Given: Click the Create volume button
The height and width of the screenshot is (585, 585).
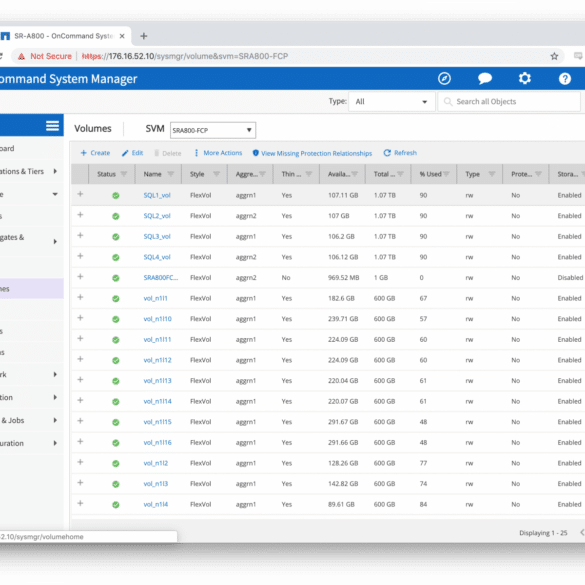Looking at the screenshot, I should (x=95, y=153).
